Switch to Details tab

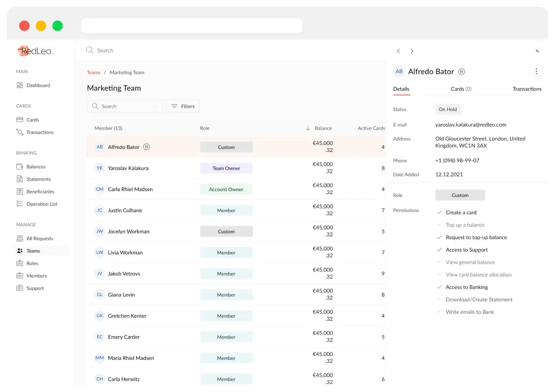click(x=401, y=89)
